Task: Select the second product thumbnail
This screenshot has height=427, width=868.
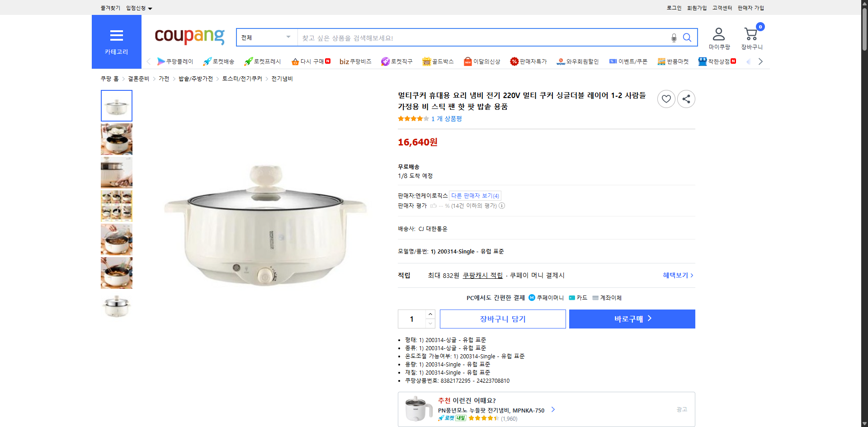Action: tap(116, 139)
